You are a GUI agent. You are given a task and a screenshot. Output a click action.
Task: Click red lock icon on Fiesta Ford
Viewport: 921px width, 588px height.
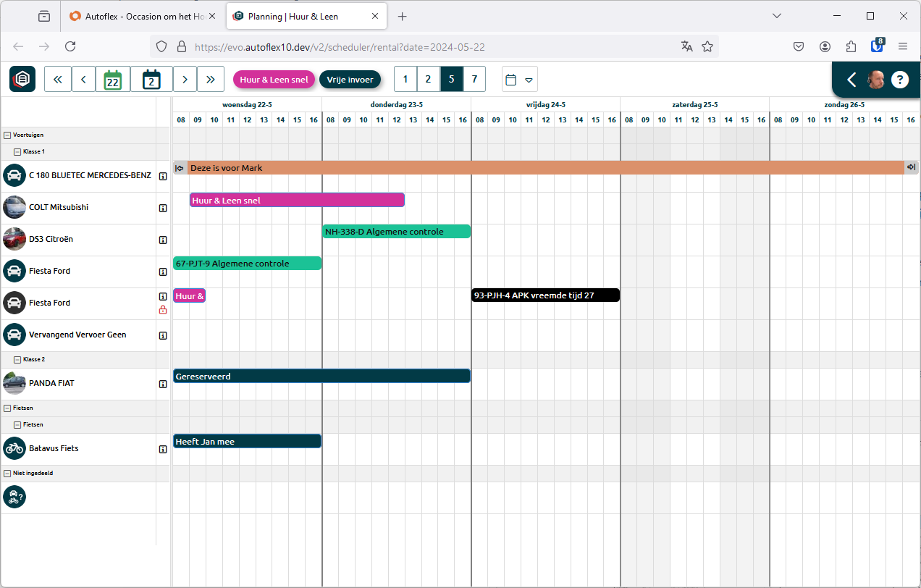(x=163, y=310)
